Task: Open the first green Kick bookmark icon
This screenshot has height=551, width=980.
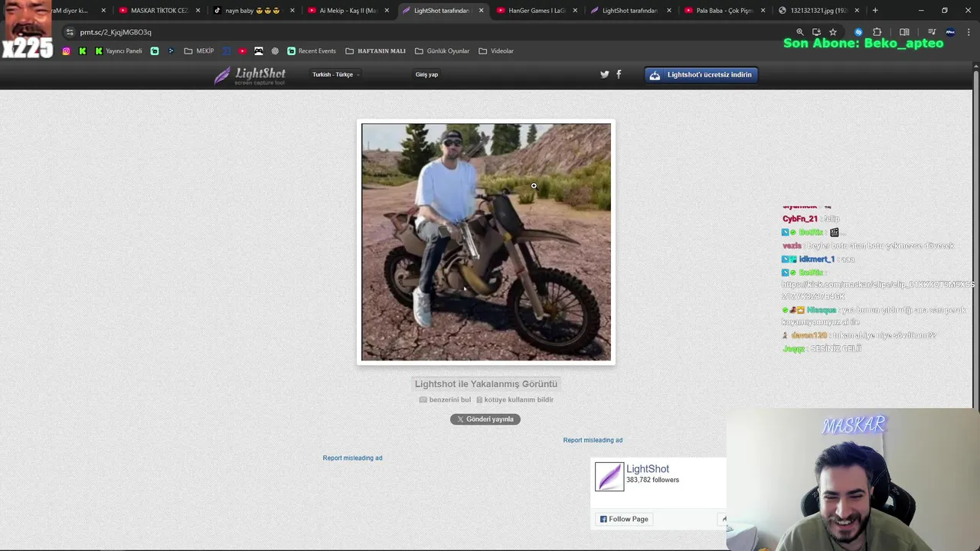Action: point(83,51)
